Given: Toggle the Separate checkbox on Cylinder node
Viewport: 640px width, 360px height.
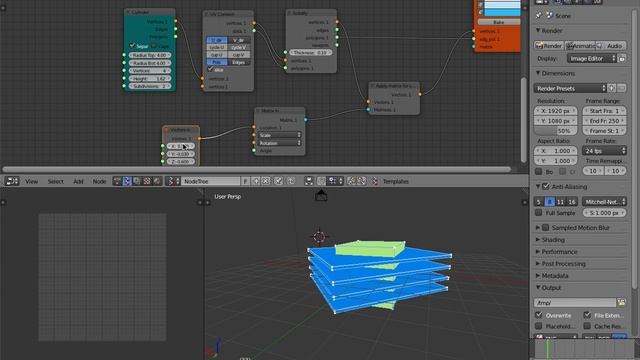Looking at the screenshot, I should 132,46.
